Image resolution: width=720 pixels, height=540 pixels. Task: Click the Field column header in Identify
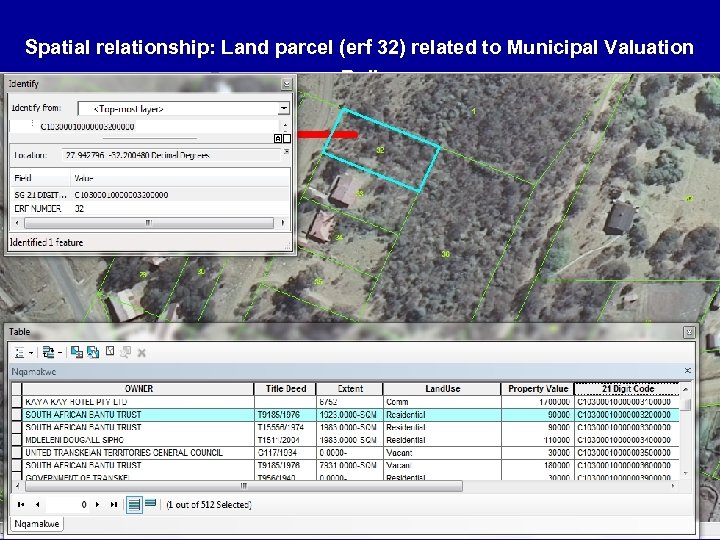(x=40, y=178)
